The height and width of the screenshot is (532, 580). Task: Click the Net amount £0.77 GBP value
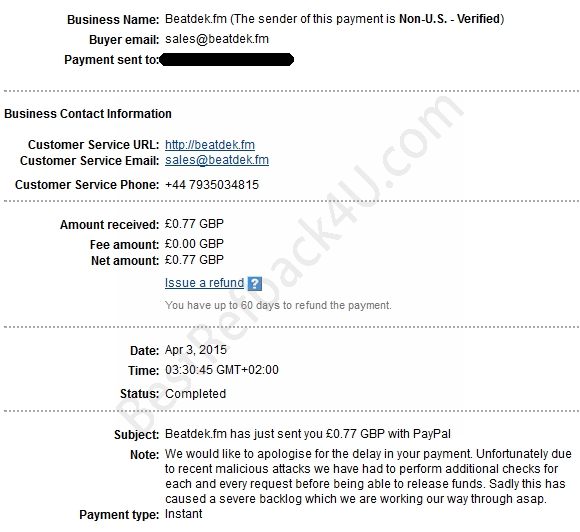[x=194, y=260]
